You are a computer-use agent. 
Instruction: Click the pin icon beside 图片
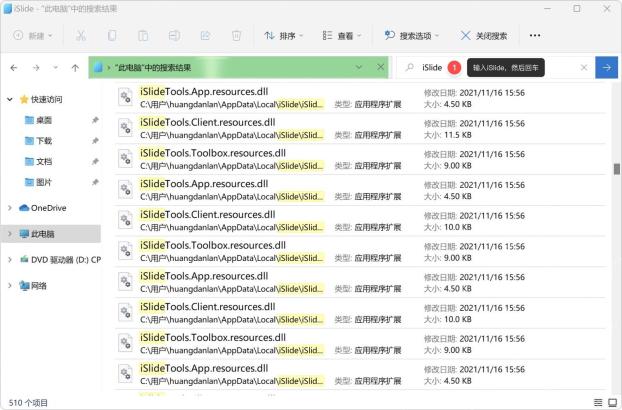coord(95,182)
